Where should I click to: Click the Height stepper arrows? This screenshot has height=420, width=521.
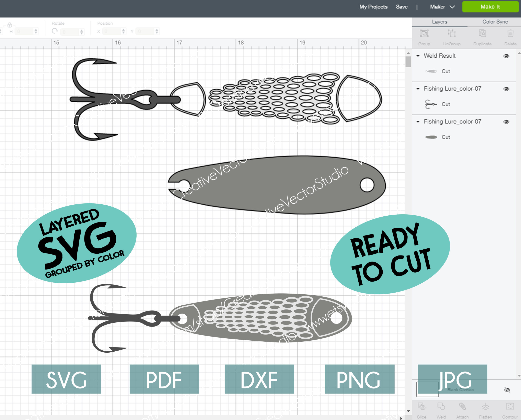pos(36,31)
